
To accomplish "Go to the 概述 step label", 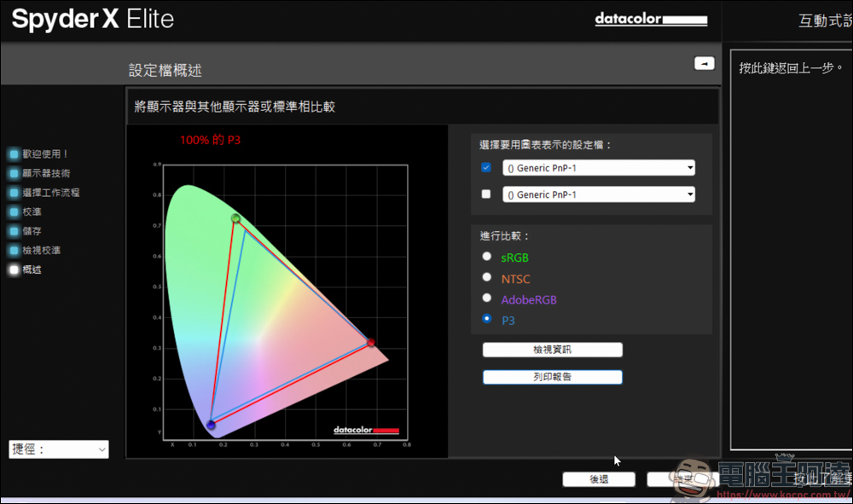I will (x=32, y=269).
